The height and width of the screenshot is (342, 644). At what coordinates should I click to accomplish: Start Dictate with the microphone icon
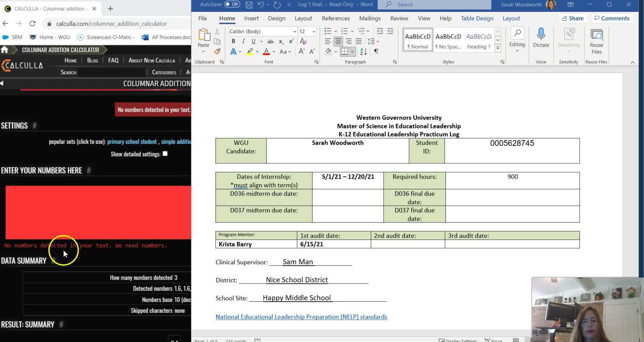pos(541,37)
